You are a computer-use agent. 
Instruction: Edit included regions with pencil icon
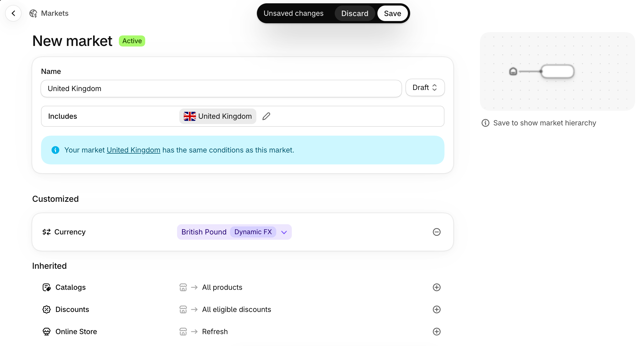266,116
